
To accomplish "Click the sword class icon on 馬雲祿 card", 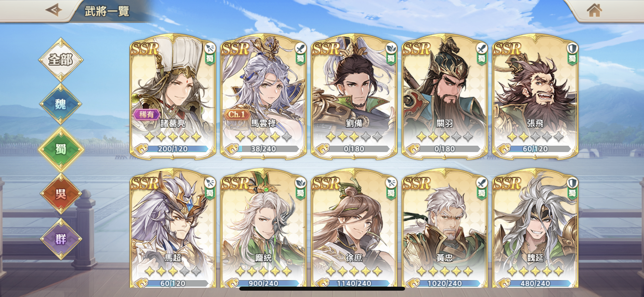I will [301, 48].
